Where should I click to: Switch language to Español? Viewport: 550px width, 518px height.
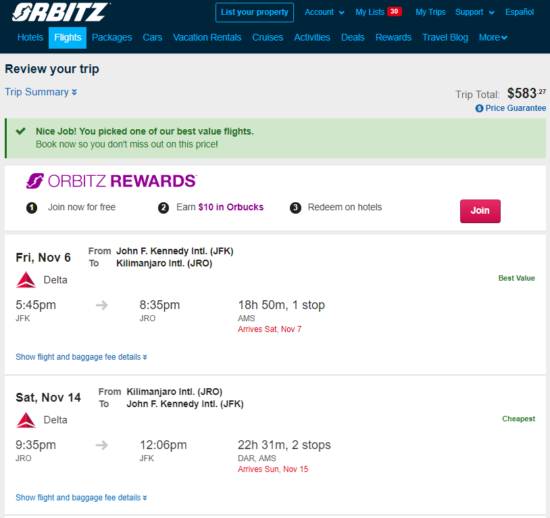pos(519,12)
